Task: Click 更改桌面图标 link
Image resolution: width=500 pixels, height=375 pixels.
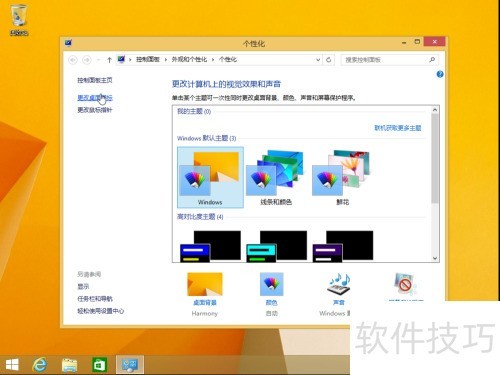Action: 95,98
